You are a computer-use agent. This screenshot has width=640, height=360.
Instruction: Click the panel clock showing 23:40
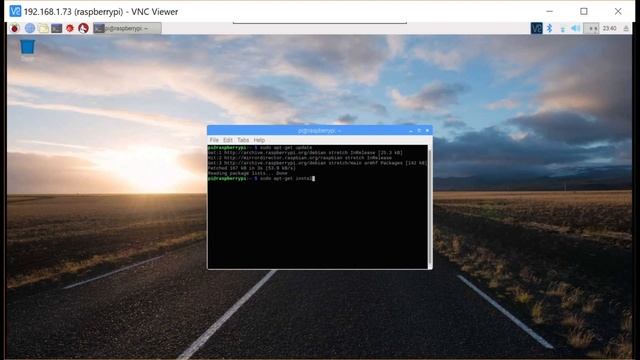[609, 28]
